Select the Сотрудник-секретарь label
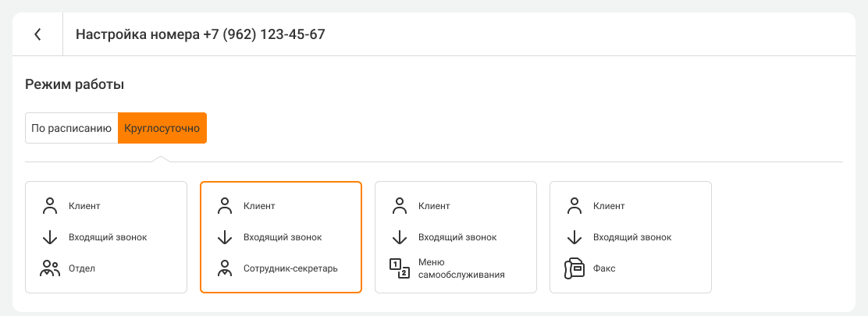Image resolution: width=868 pixels, height=316 pixels. 290,268
